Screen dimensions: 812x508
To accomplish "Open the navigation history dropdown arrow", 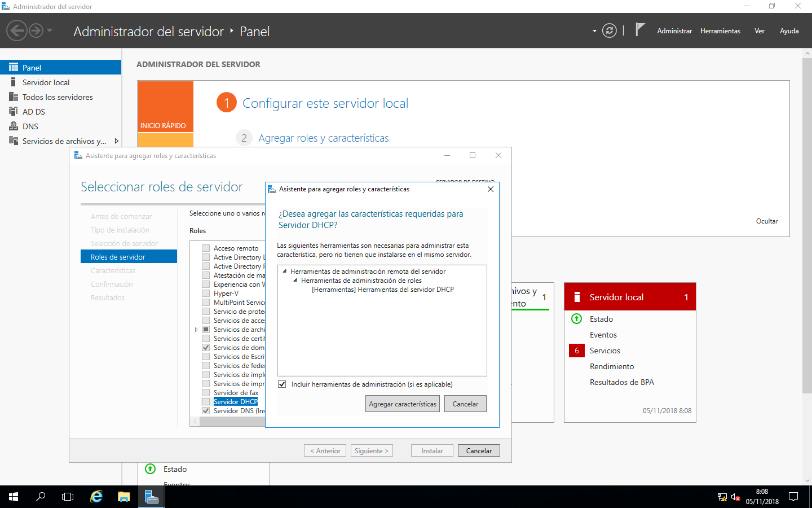I will tap(50, 30).
